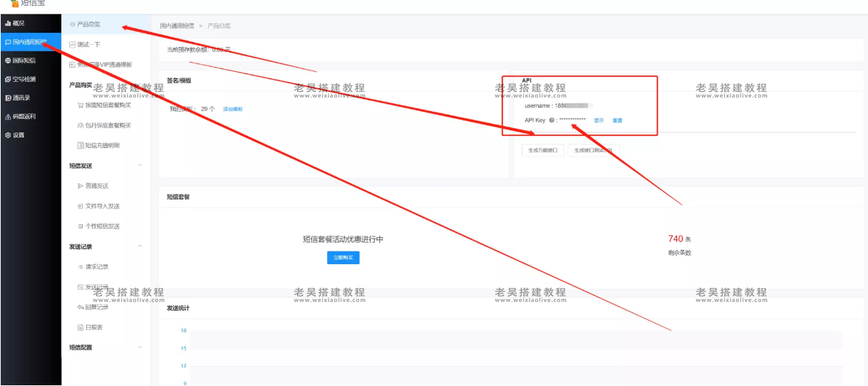This screenshot has height=386, width=868.
Task: Click the paper-plane icon beside 普通发送
Action: (x=81, y=186)
